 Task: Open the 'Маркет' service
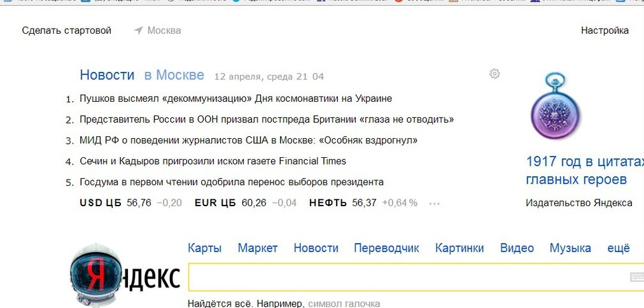pos(258,248)
